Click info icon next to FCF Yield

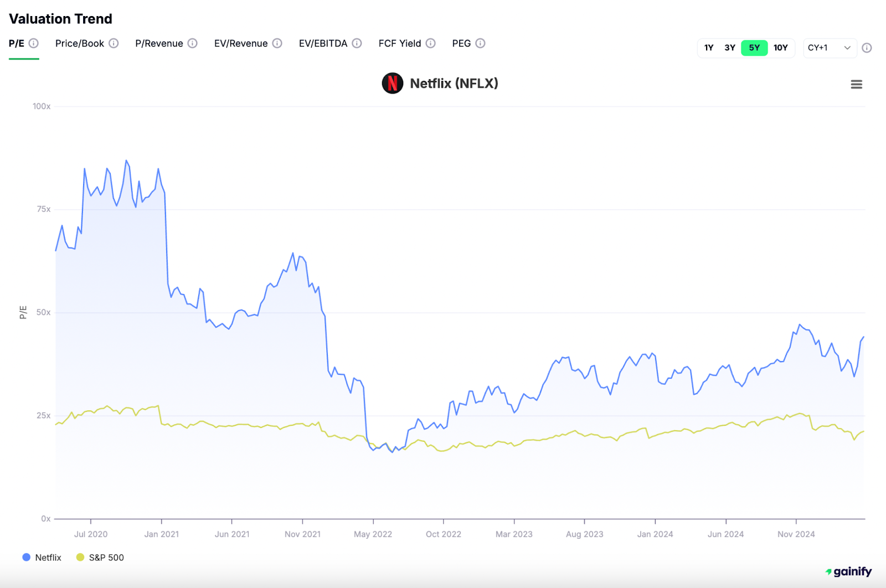431,43
